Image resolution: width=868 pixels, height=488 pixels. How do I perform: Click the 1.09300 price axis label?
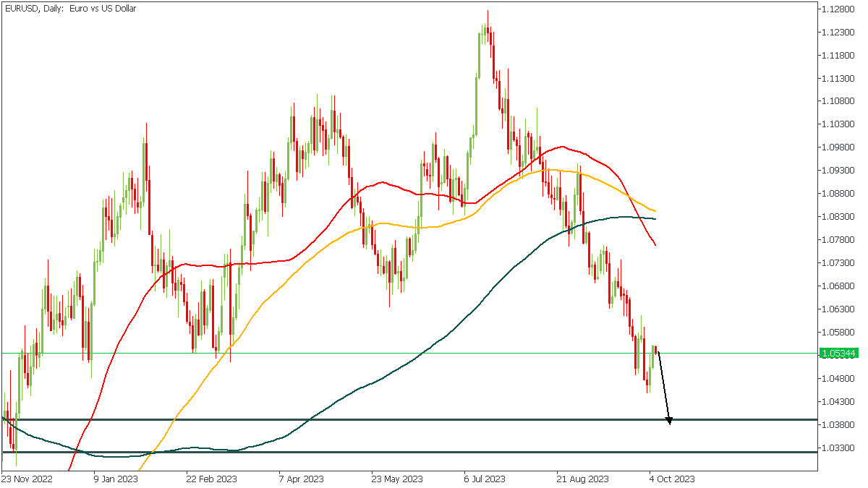coord(839,171)
